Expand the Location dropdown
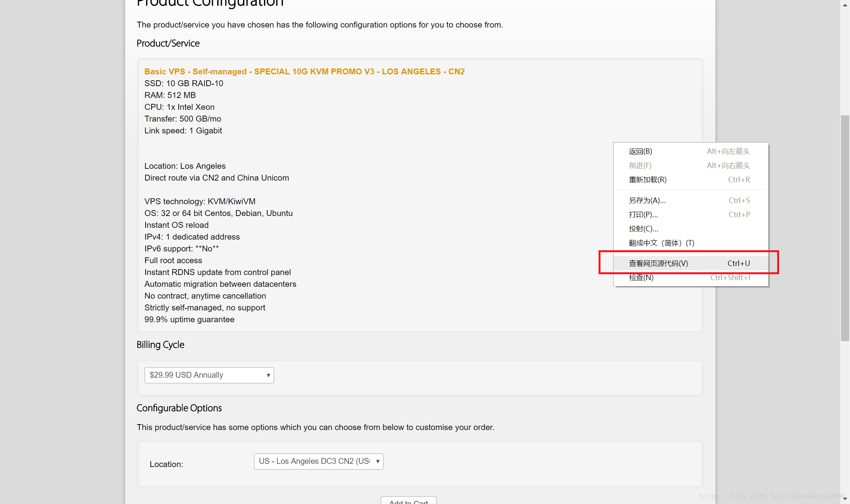Image resolution: width=850 pixels, height=504 pixels. click(314, 462)
